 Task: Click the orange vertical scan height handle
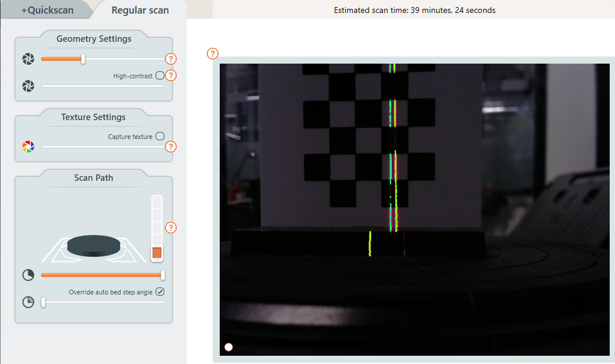(x=157, y=253)
